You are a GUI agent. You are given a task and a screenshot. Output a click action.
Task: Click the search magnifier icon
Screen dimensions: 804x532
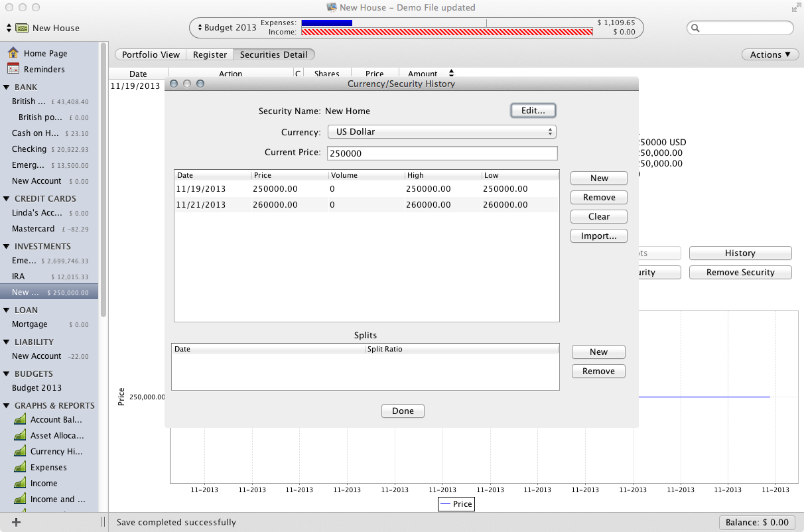696,28
